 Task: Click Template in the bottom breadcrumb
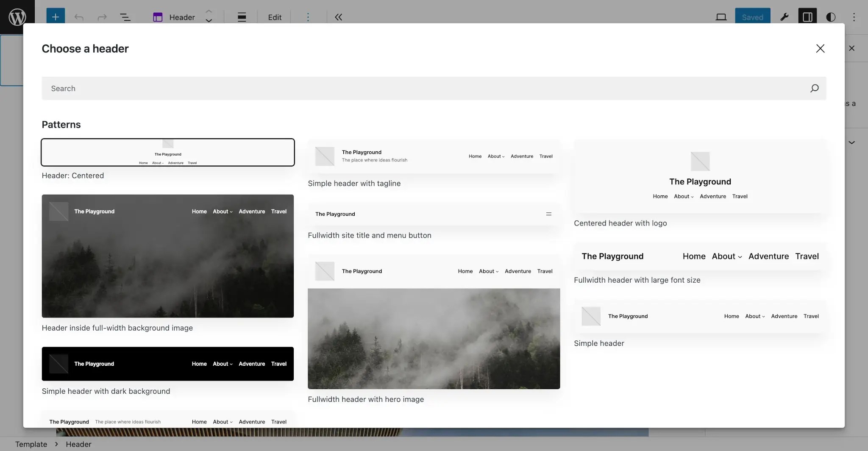tap(31, 444)
